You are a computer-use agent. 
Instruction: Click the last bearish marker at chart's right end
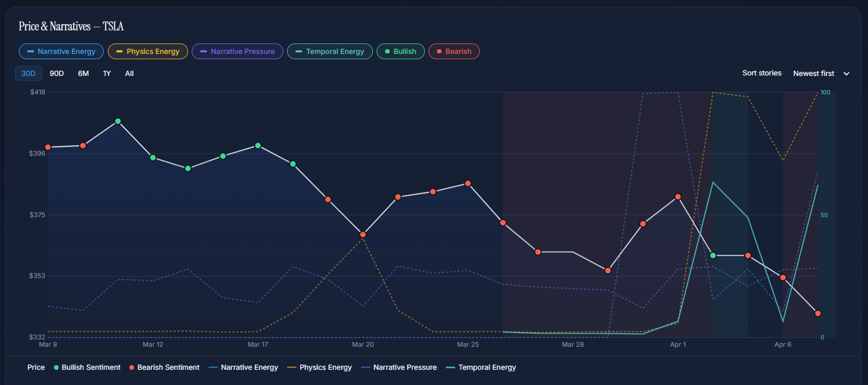[x=818, y=313]
